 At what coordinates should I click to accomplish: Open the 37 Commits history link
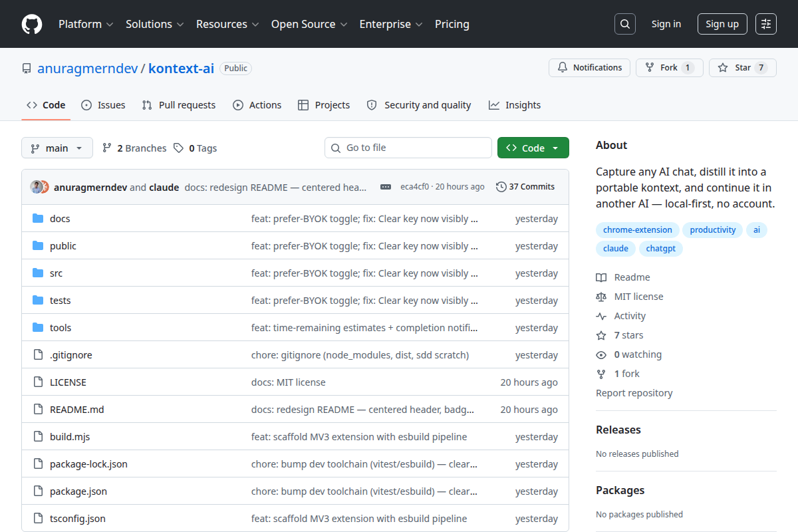click(525, 187)
